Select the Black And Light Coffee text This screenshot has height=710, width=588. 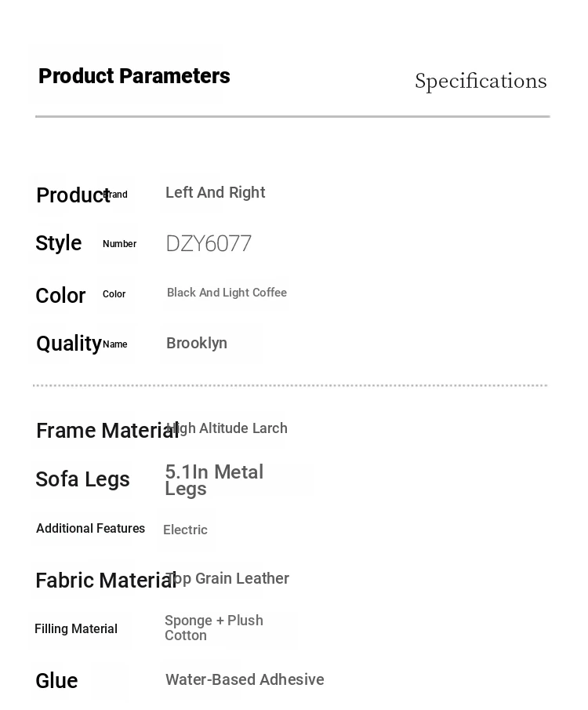click(227, 293)
